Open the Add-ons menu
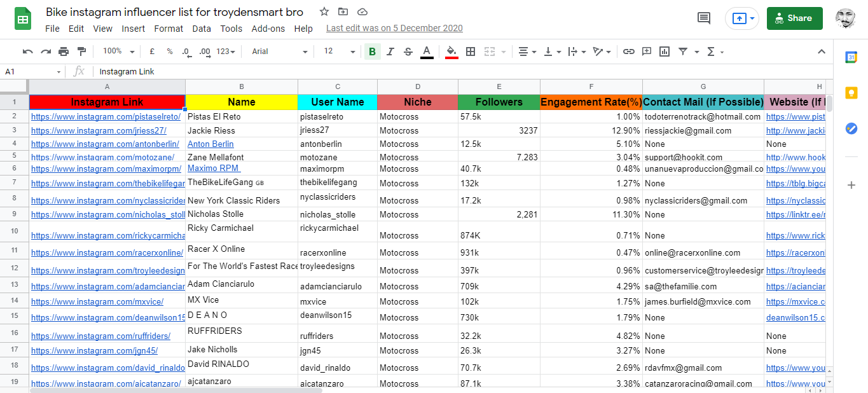Screen dimensions: 868x393 (x=268, y=29)
